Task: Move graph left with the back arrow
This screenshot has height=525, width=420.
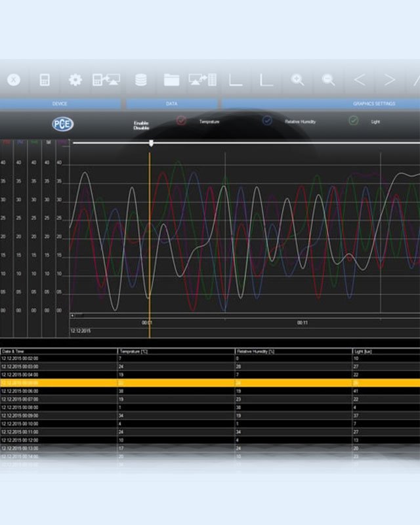Action: pyautogui.click(x=360, y=79)
